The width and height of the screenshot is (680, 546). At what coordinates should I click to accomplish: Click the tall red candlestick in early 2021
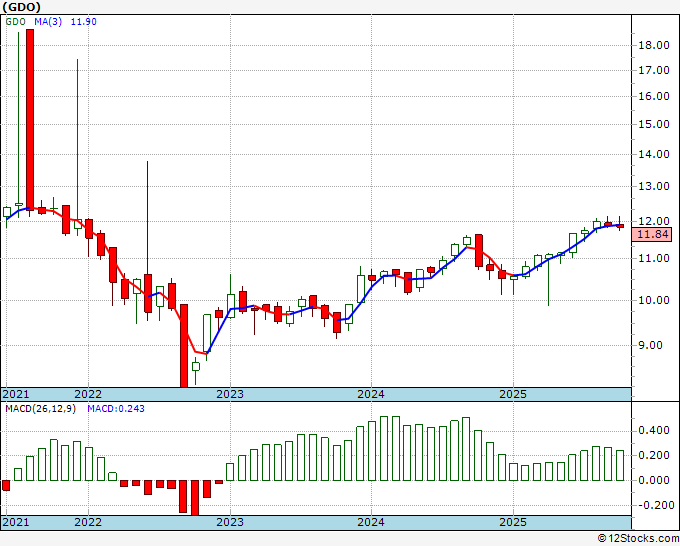point(30,119)
